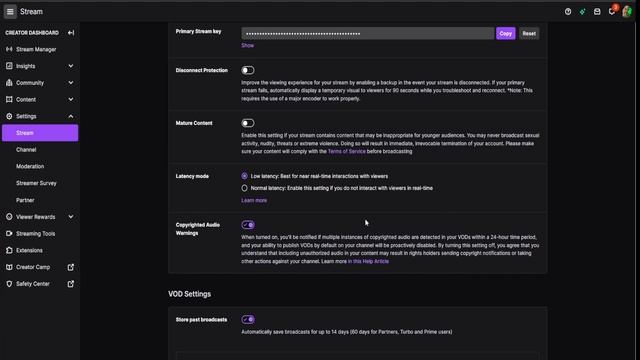640x360 pixels.
Task: Disable Copyrighted Audio Warnings toggle
Action: pyautogui.click(x=248, y=225)
